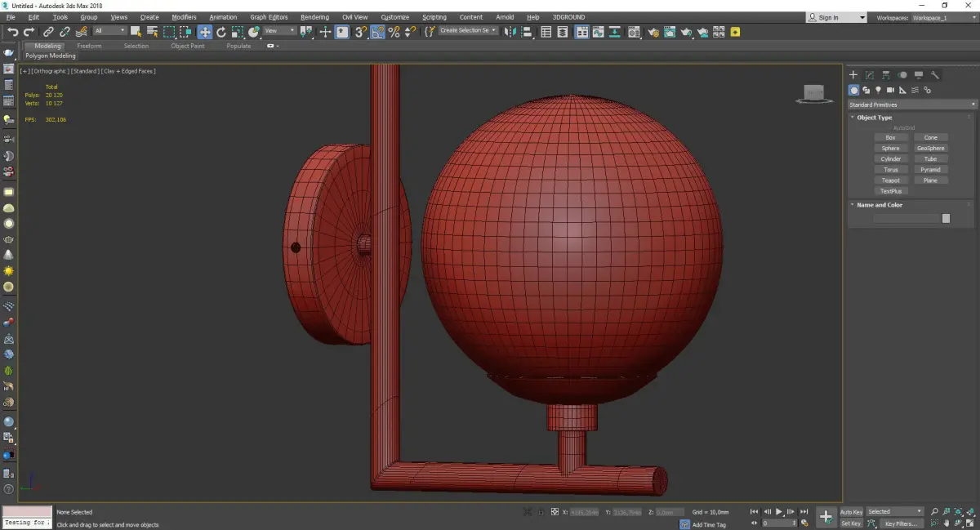The width and height of the screenshot is (980, 530).
Task: Click the Bind to Space Warp icon
Action: pos(81,32)
